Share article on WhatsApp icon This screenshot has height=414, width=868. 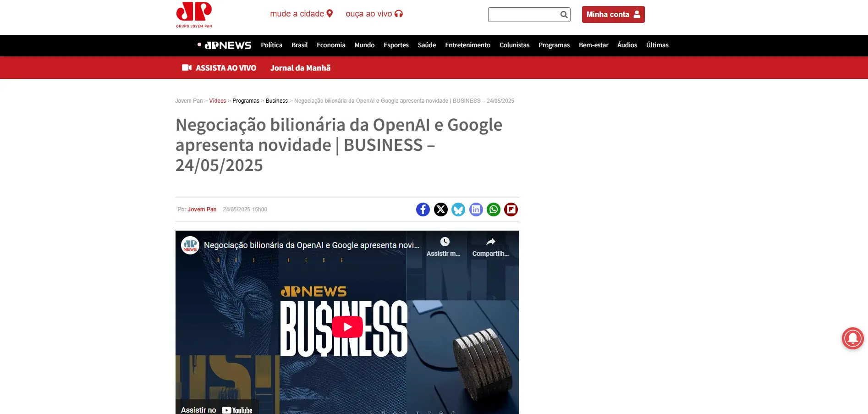(x=494, y=210)
